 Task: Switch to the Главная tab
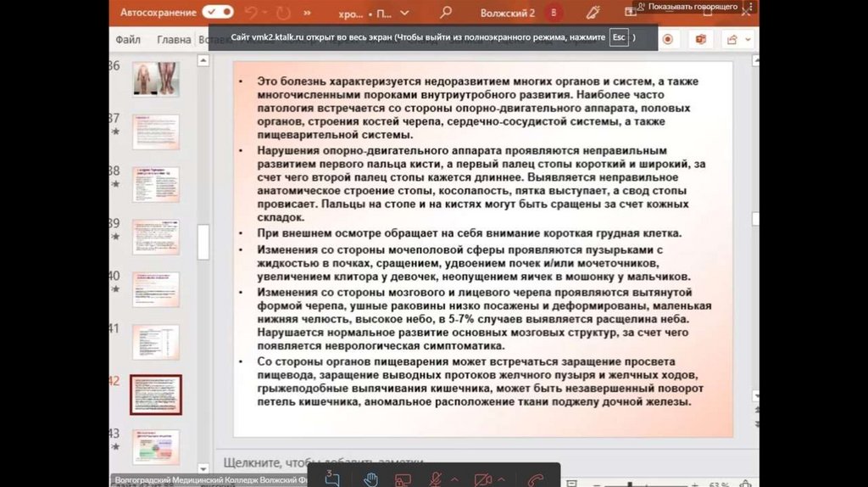click(x=174, y=39)
